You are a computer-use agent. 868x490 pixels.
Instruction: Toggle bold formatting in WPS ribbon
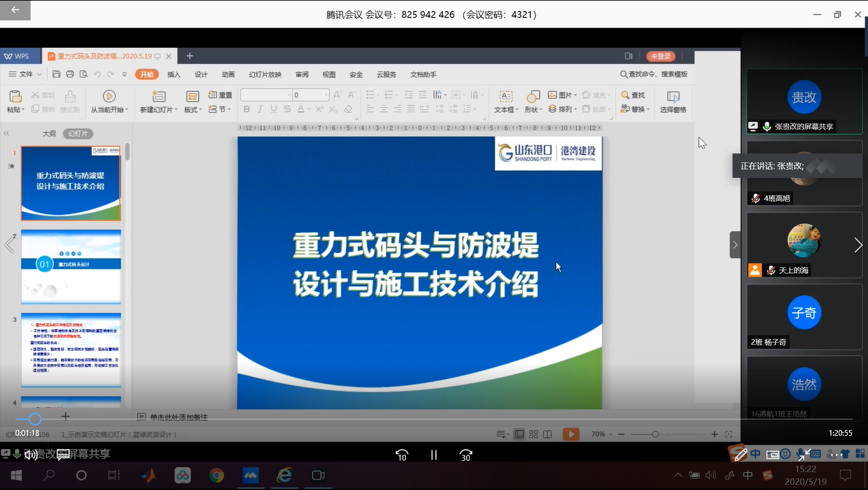[246, 110]
